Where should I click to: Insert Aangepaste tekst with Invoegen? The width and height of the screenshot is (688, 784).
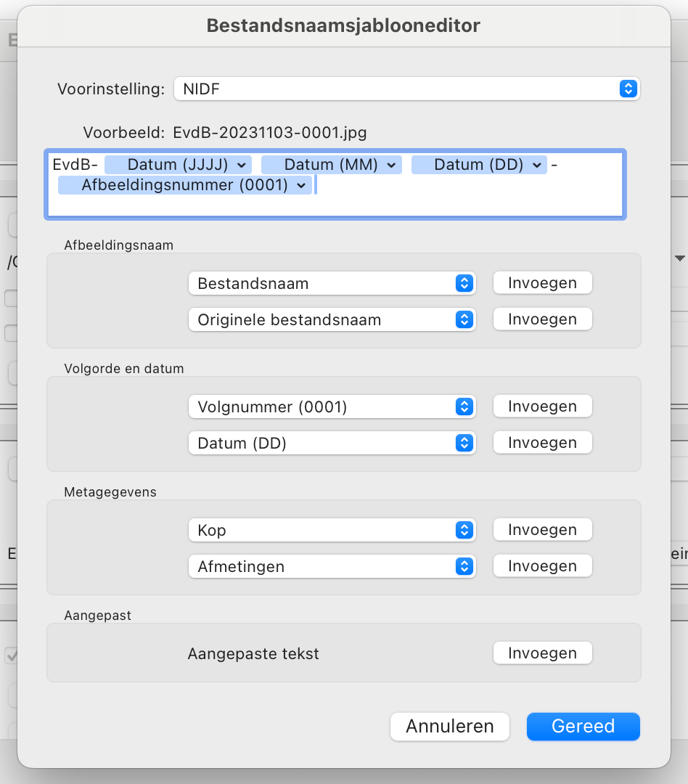click(x=543, y=653)
